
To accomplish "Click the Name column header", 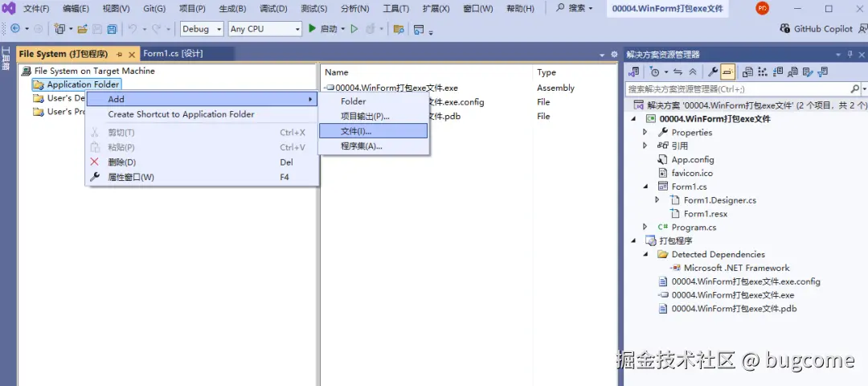I will pyautogui.click(x=337, y=72).
